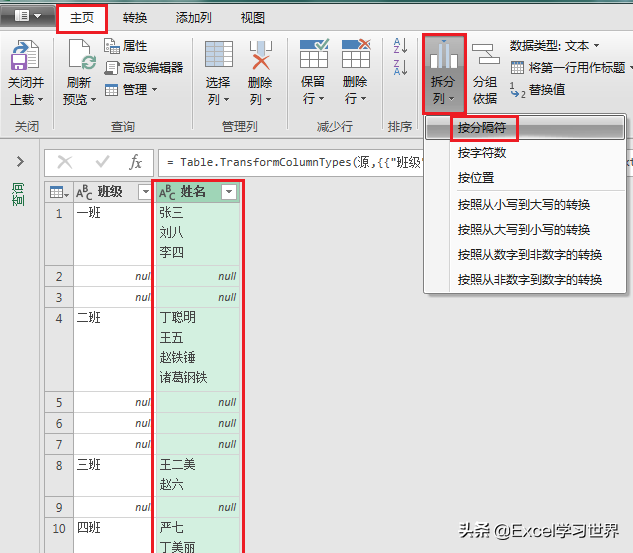Screen dimensions: 633x553
Task: Click the Remove Rows (删除行) icon
Action: point(356,53)
